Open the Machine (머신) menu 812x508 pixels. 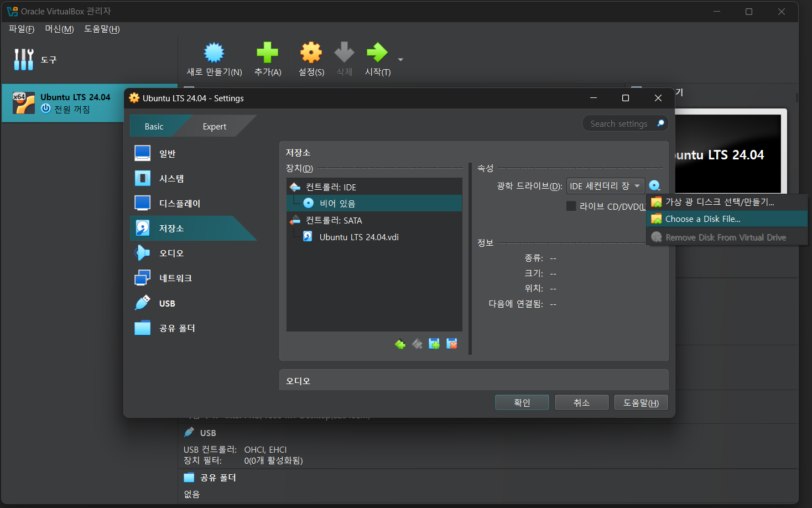pyautogui.click(x=59, y=29)
